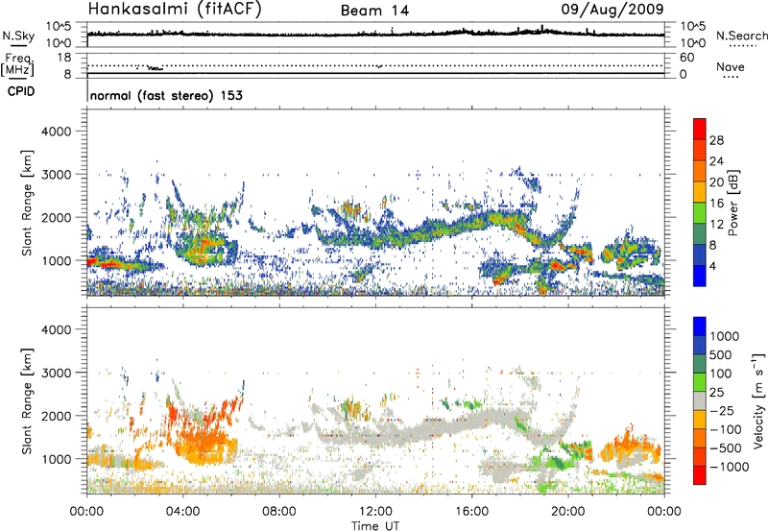Select the "Beam 14" heading
768x532 pixels.
(374, 11)
